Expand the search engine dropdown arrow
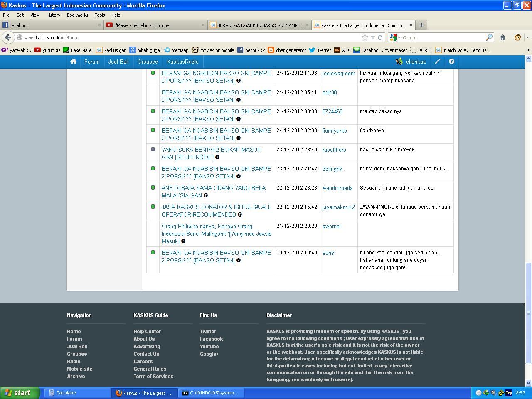532x399 pixels. (399, 38)
